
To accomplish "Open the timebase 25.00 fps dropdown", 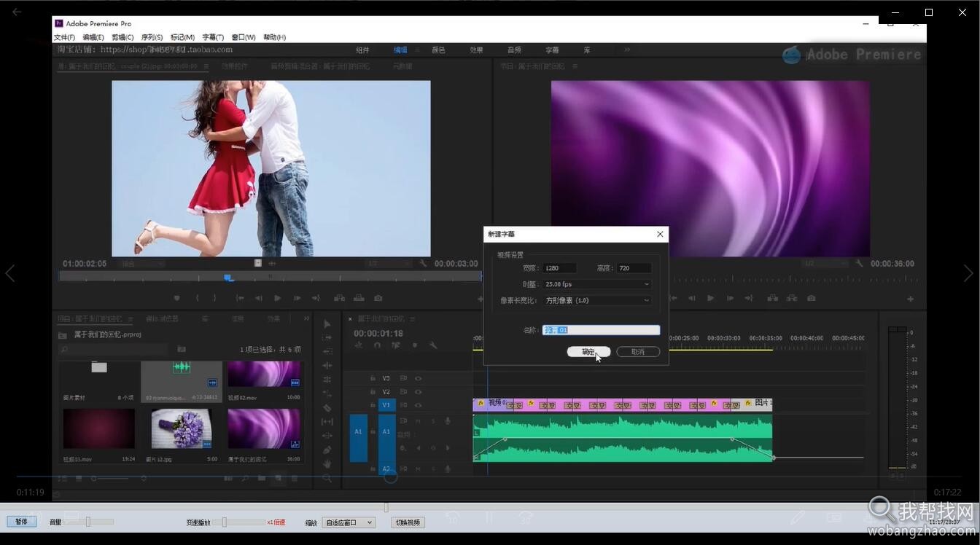I will 597,284.
